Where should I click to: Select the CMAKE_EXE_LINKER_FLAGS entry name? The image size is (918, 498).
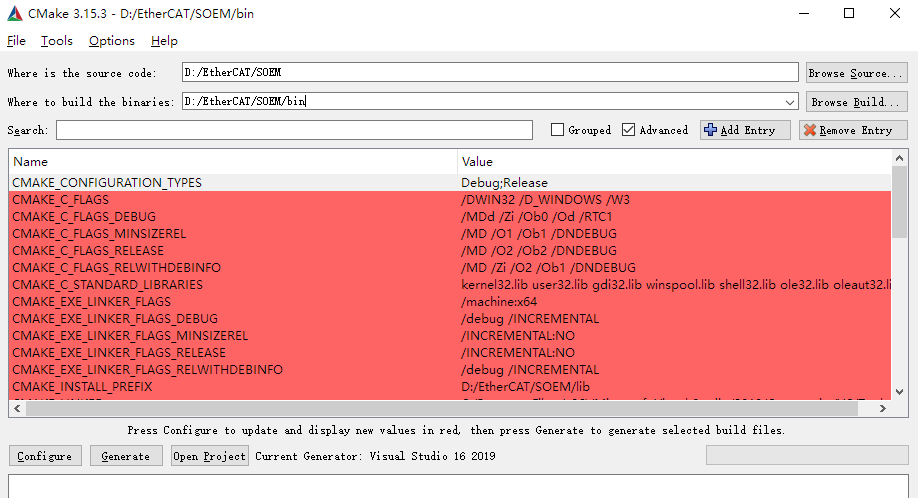(x=92, y=301)
